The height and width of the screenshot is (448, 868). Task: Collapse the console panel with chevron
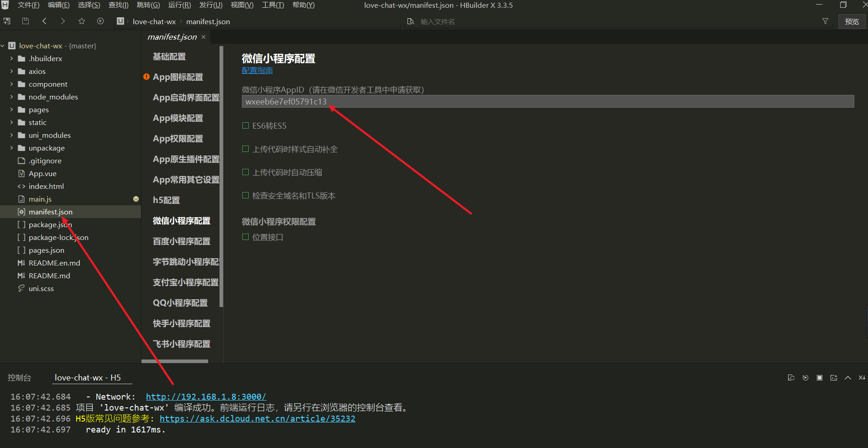(848, 378)
